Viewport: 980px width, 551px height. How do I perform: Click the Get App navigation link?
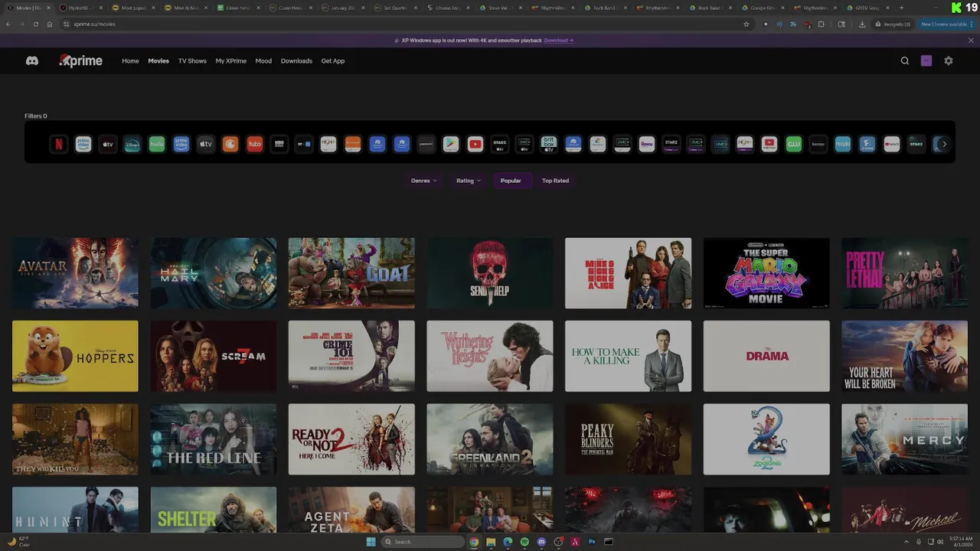click(333, 60)
